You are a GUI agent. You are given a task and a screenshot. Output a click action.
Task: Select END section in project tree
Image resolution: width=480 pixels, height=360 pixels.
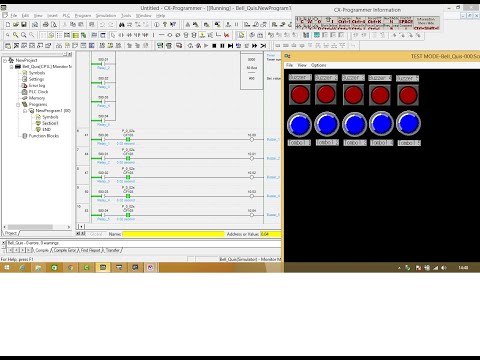[47, 129]
